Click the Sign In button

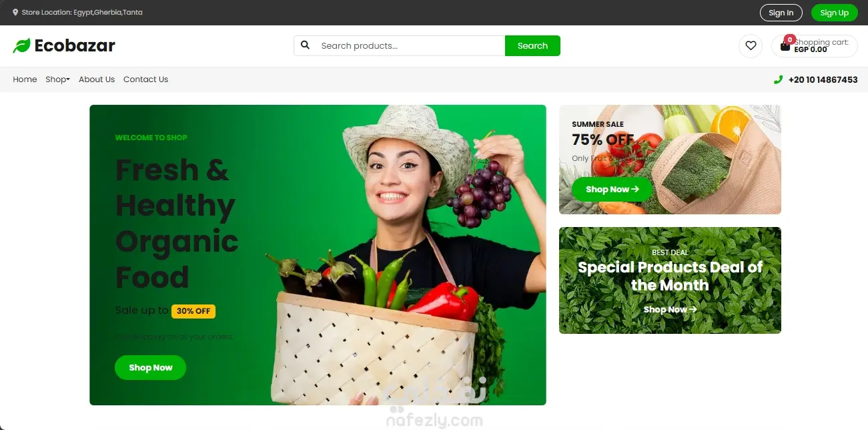point(781,13)
